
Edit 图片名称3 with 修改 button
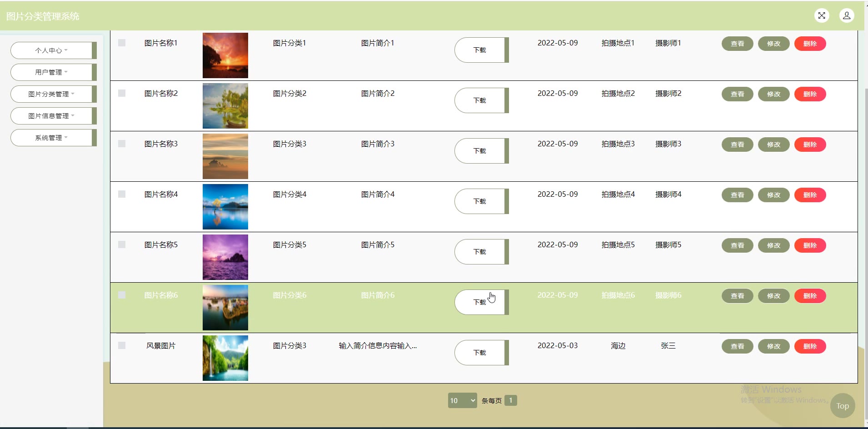(774, 145)
